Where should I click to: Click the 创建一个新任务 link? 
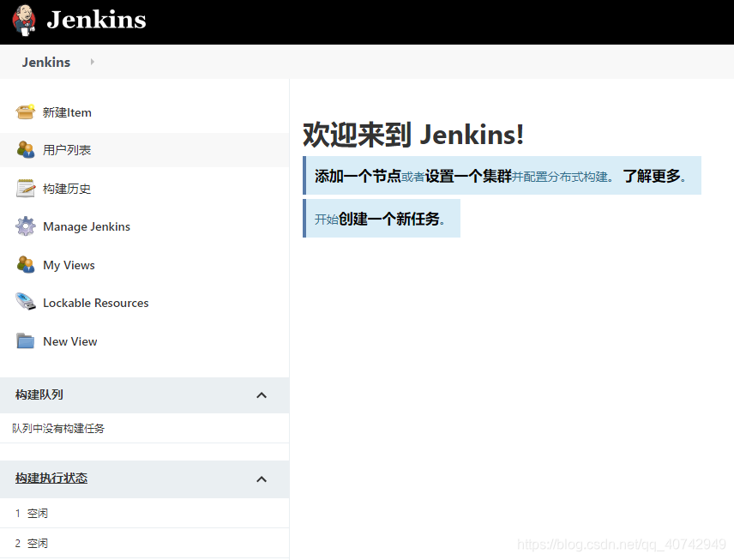point(388,219)
